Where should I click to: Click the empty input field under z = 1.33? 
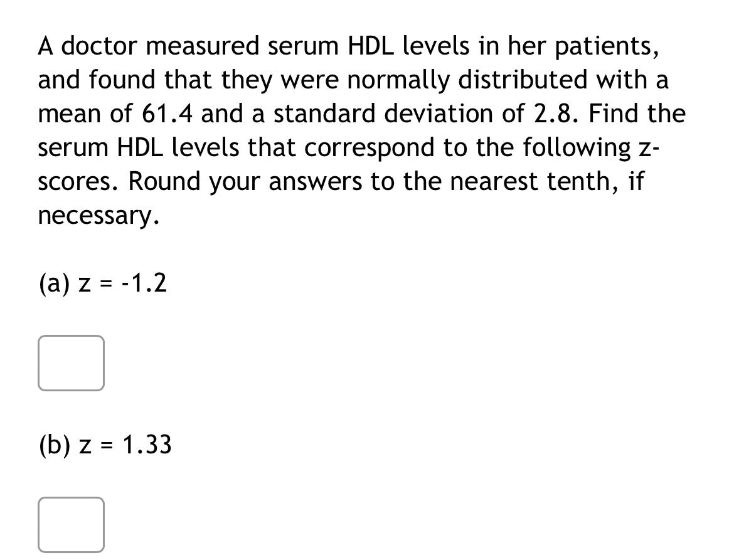point(71,525)
